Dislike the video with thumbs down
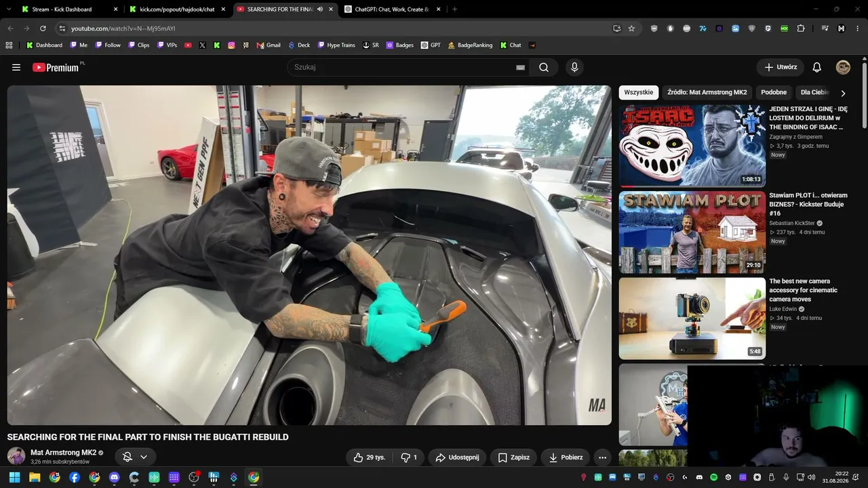Image resolution: width=868 pixels, height=488 pixels. coord(409,457)
